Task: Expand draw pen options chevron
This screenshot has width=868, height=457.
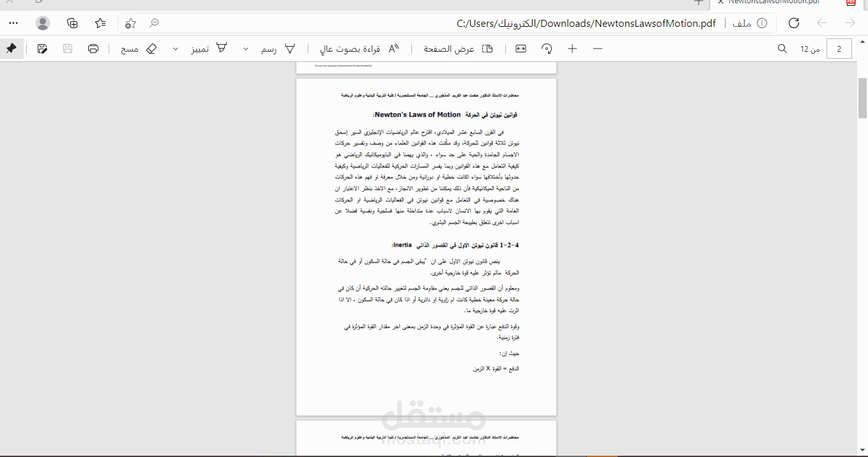Action: (x=246, y=49)
